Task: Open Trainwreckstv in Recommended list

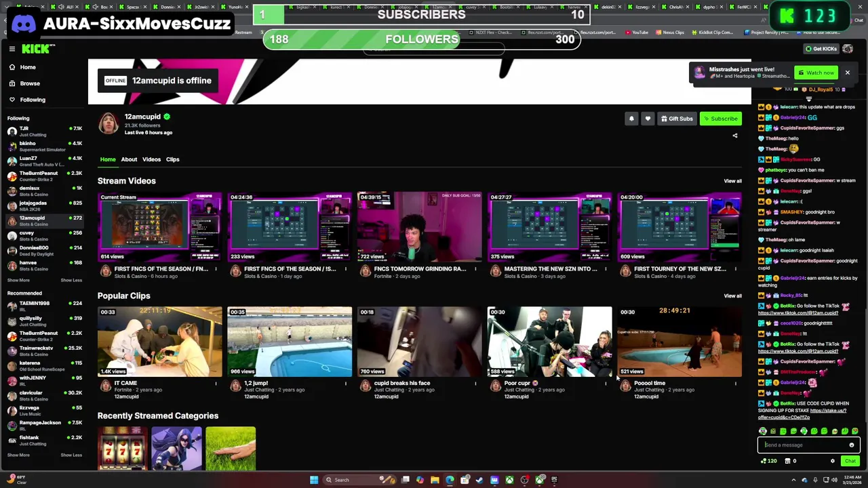Action: point(44,350)
